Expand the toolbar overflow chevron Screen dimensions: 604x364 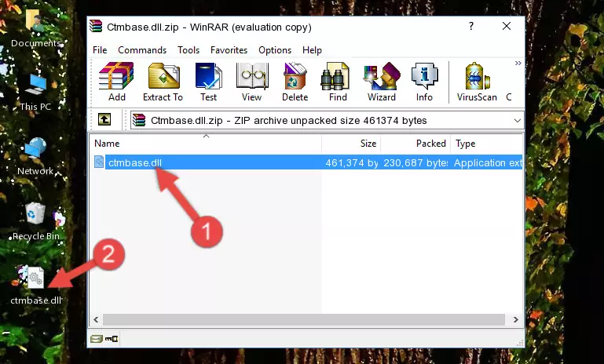click(x=518, y=63)
